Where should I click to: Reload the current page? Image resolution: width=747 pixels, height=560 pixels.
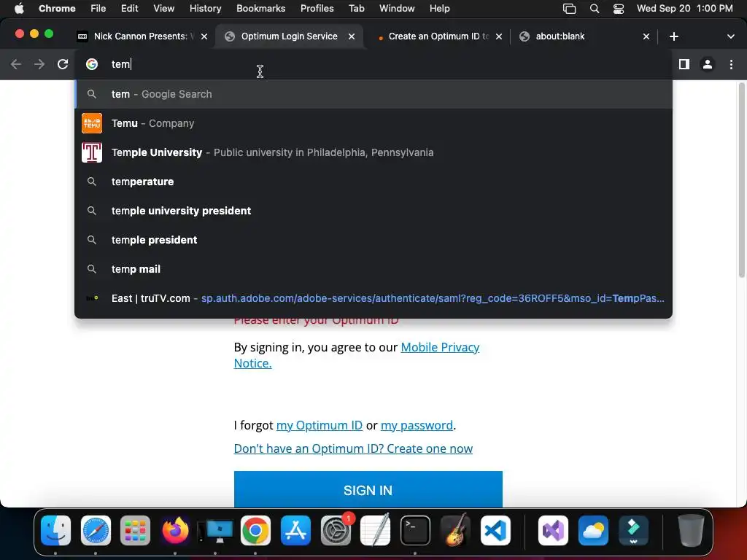(x=63, y=64)
